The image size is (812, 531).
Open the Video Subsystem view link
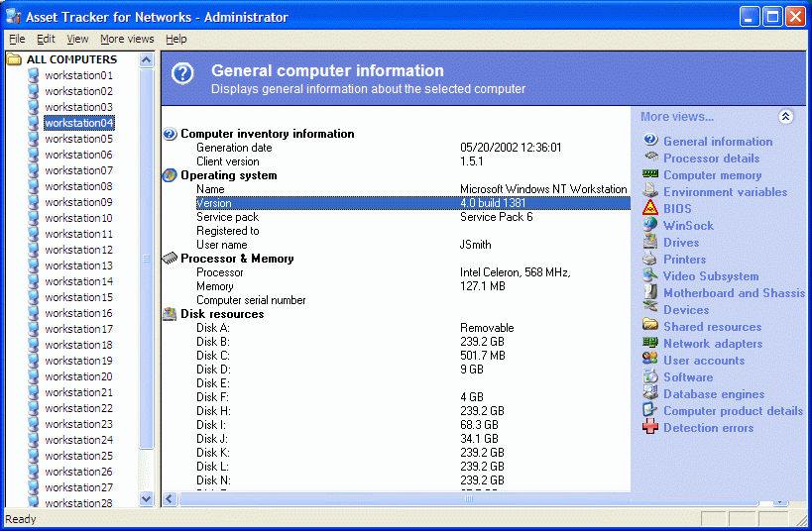coord(711,276)
